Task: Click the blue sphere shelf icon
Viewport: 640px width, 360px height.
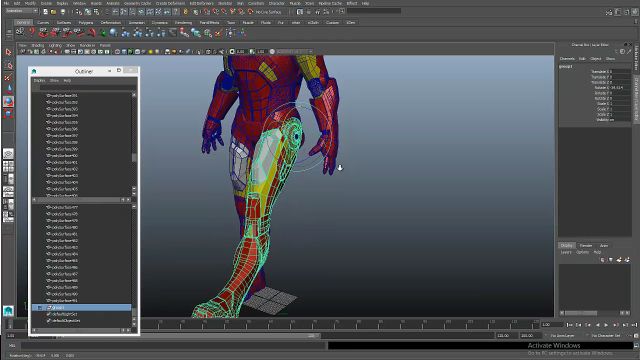Action: point(113,33)
